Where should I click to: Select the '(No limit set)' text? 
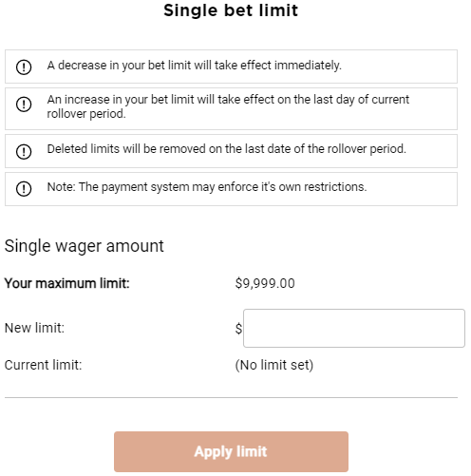(x=274, y=365)
